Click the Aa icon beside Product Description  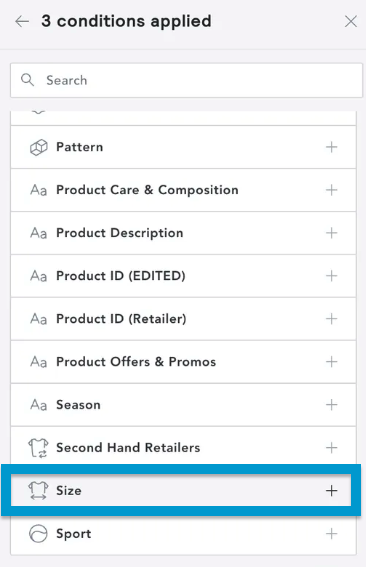(x=38, y=233)
